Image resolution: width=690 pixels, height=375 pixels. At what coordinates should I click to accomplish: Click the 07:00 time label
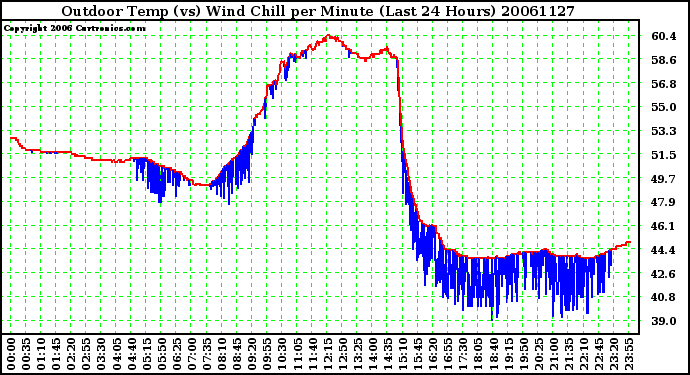click(192, 354)
